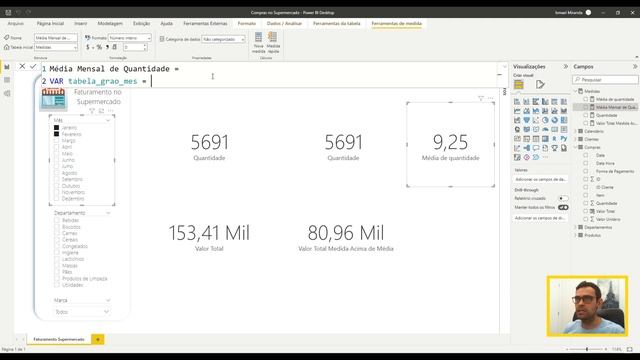Check Março in the Mês slicer

[56, 140]
